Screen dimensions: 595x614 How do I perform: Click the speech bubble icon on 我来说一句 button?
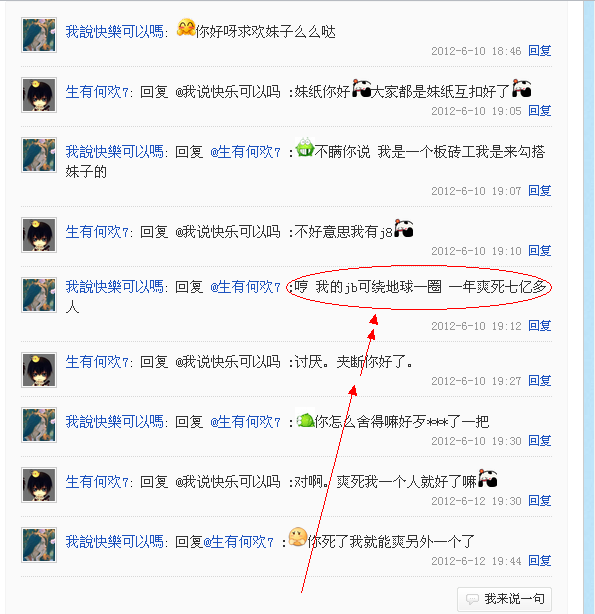click(x=472, y=599)
